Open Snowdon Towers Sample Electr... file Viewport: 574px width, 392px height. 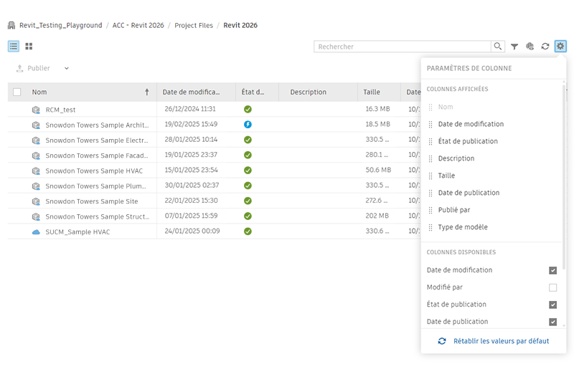pyautogui.click(x=97, y=140)
